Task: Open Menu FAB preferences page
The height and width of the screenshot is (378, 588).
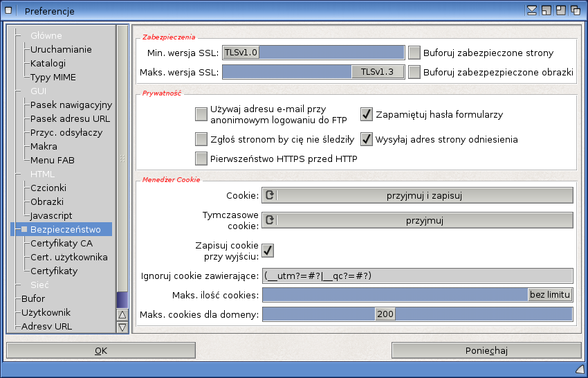Action: [53, 161]
